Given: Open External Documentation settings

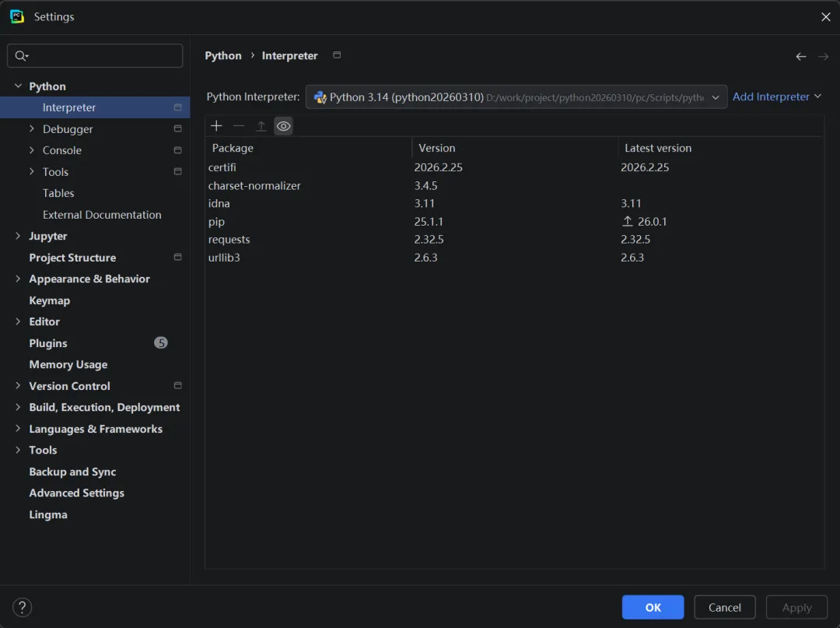Looking at the screenshot, I should tap(95, 214).
